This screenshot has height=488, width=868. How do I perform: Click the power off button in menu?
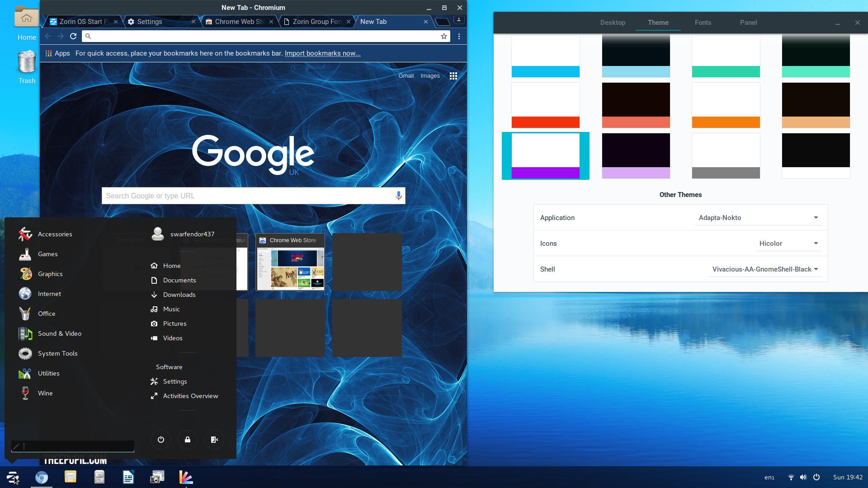161,440
